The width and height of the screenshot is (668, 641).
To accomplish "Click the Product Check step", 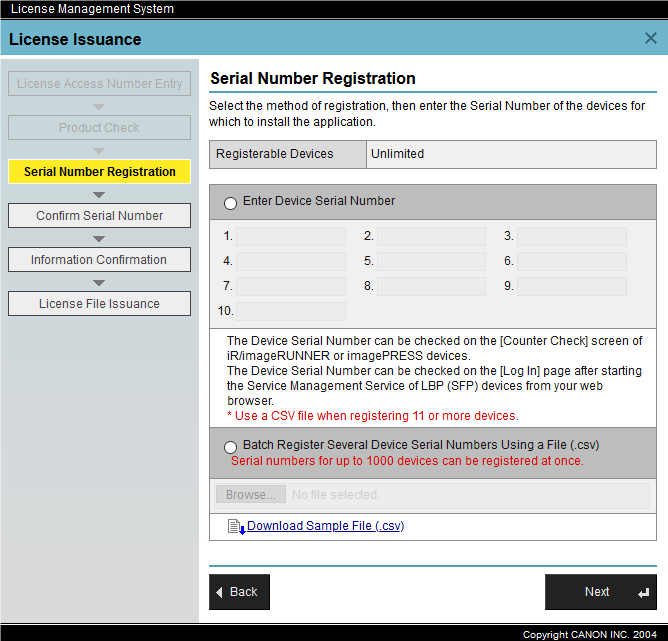I will 99,128.
